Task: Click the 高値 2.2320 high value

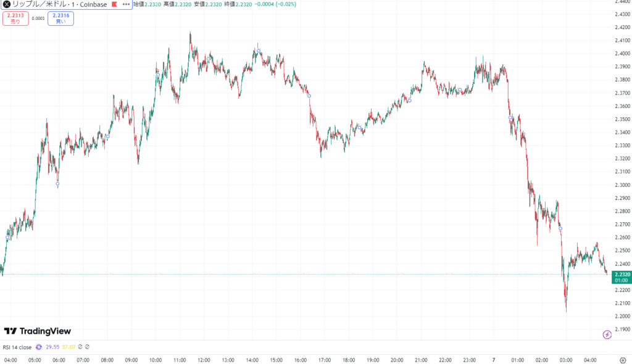Action: (177, 4)
